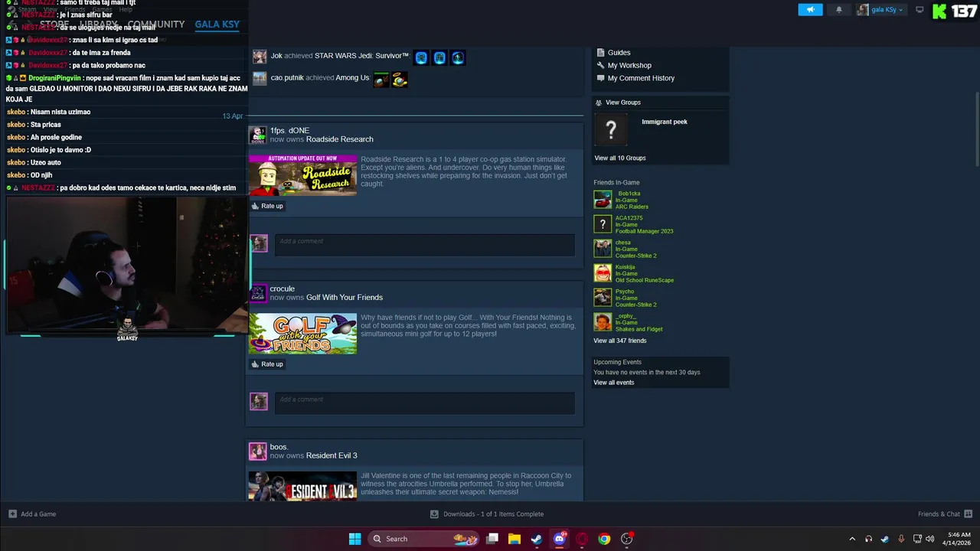Open the GALA KSY profile tab
The image size is (980, 551).
pyautogui.click(x=217, y=24)
